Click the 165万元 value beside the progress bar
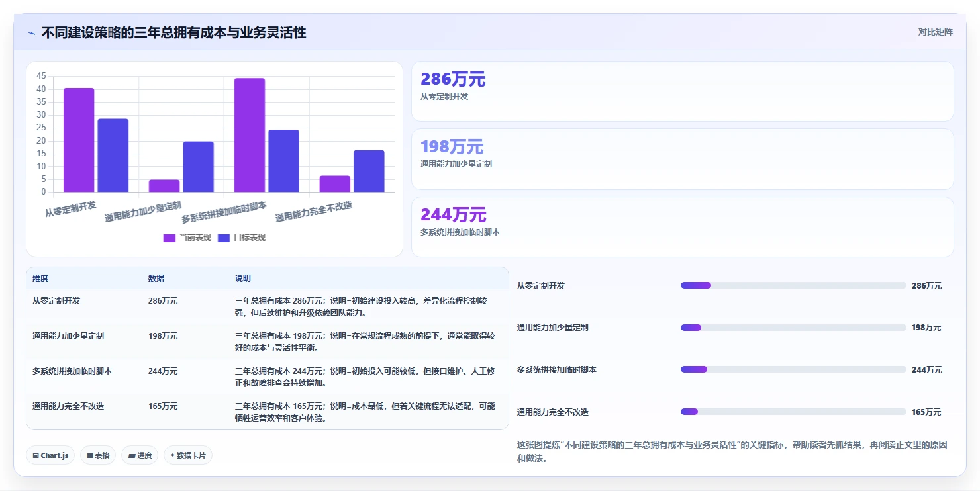Image resolution: width=980 pixels, height=491 pixels. click(x=926, y=412)
